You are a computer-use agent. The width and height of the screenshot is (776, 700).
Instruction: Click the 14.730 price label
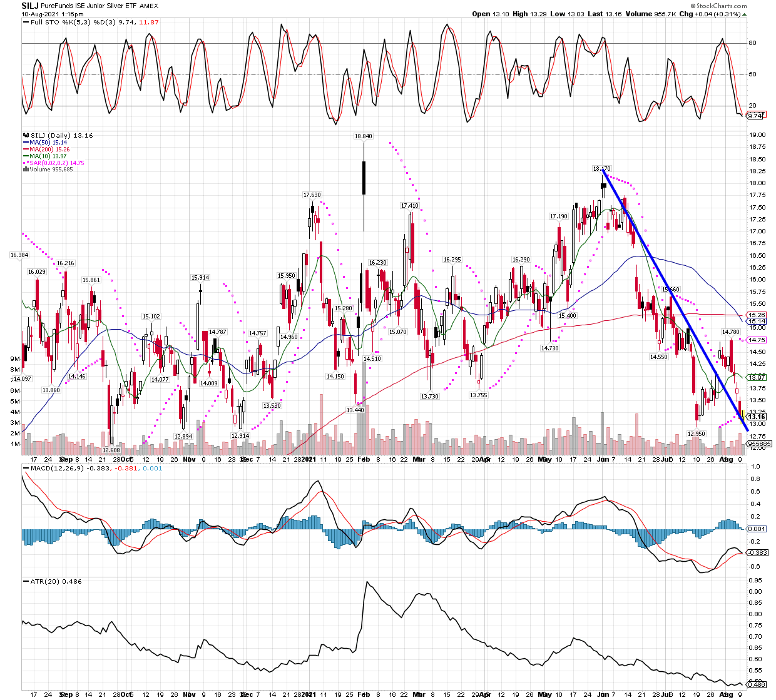550,348
